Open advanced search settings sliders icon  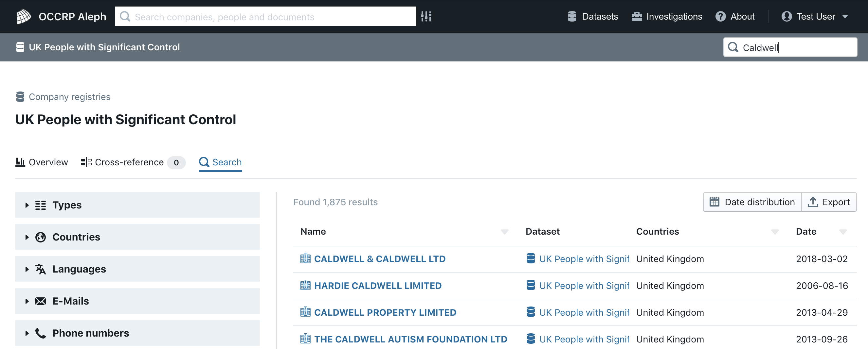[426, 16]
